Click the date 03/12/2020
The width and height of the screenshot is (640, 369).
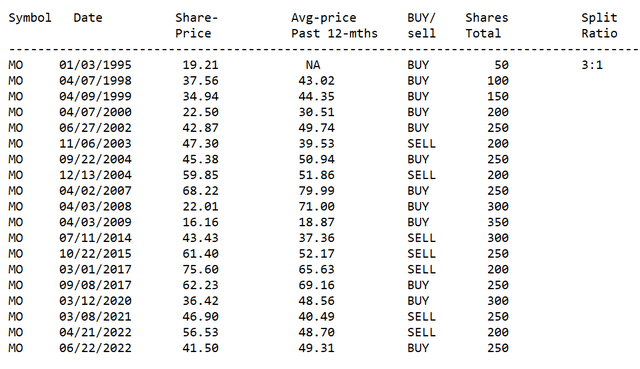pos(95,301)
